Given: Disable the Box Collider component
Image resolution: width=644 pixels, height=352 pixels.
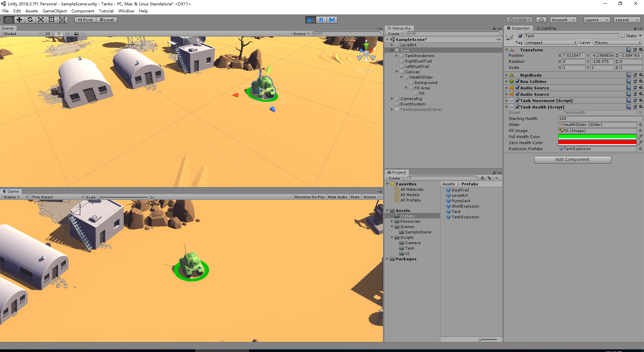Looking at the screenshot, I should click(x=517, y=81).
